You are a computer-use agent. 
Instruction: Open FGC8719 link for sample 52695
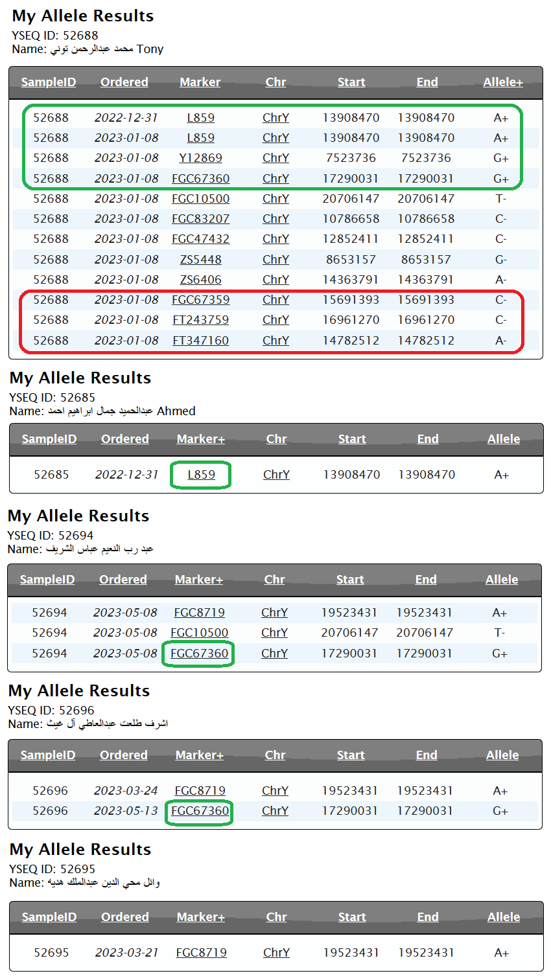[x=201, y=953]
